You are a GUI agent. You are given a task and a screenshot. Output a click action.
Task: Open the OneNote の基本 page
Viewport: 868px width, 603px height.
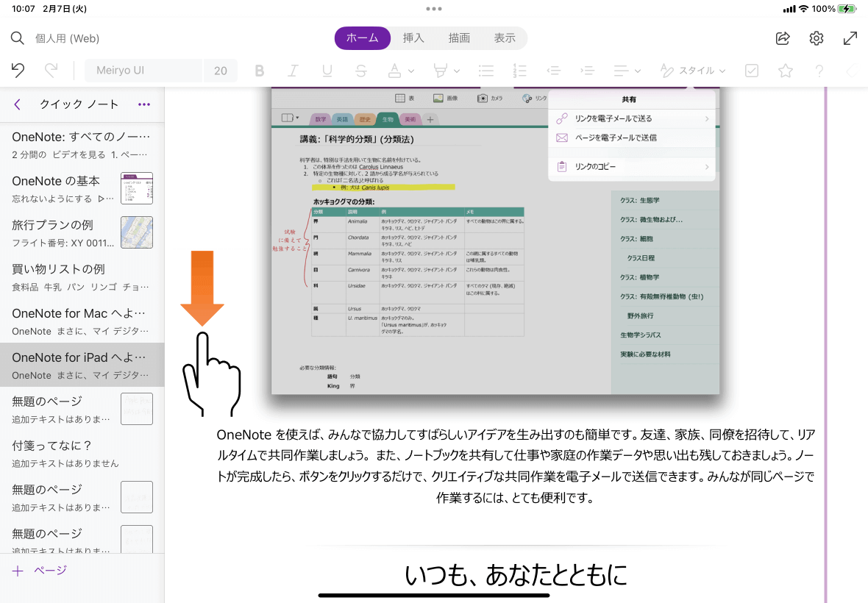(x=82, y=189)
